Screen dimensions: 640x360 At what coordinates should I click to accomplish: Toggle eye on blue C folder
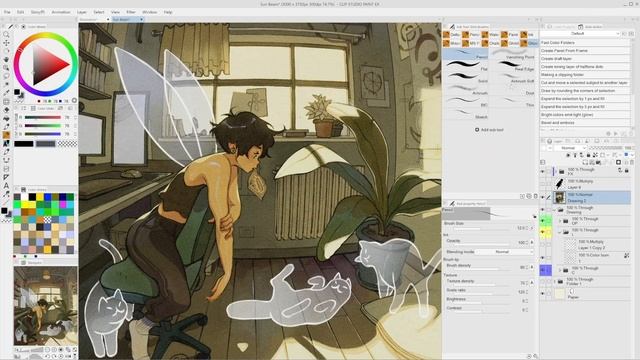click(542, 270)
